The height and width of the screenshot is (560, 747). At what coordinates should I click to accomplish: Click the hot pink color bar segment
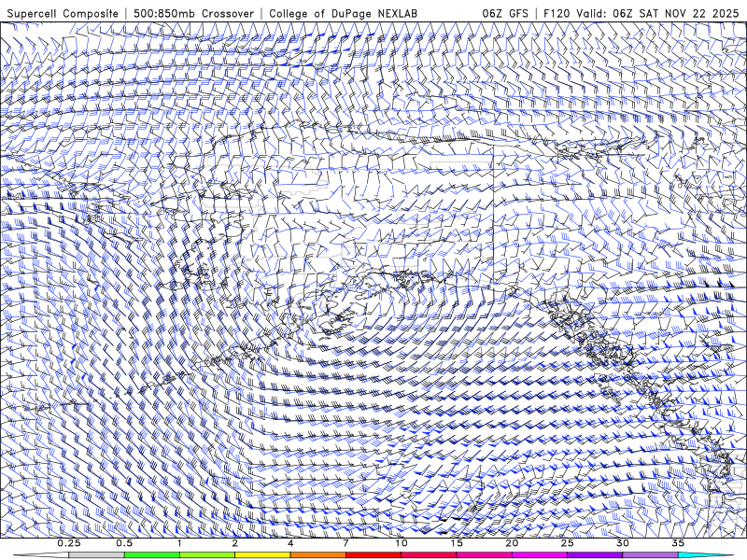pyautogui.click(x=484, y=555)
